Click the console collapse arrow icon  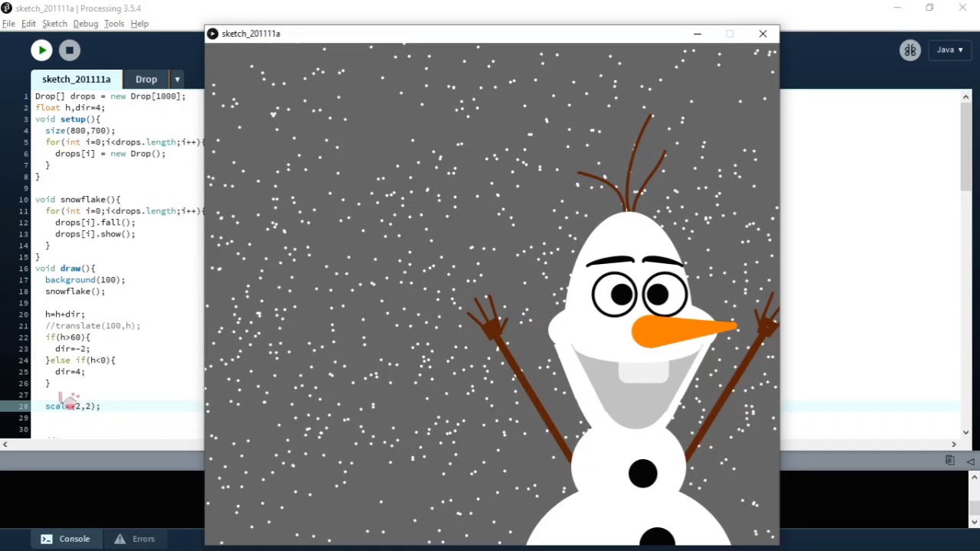click(970, 461)
